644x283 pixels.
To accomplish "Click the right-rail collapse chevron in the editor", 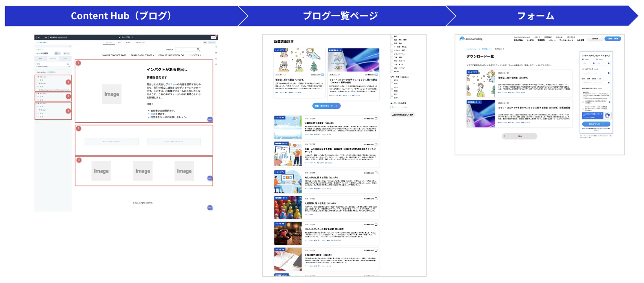I will tap(216, 47).
